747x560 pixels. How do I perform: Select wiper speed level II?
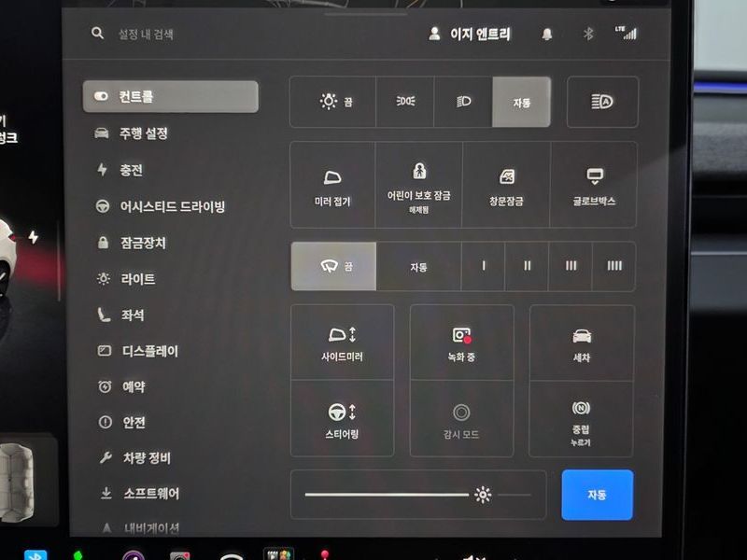click(527, 266)
